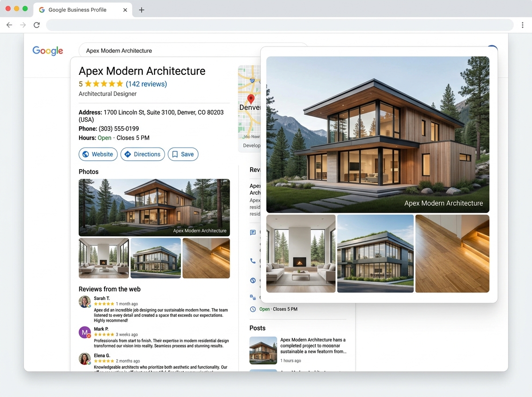Viewport: 532px width, 397px height.
Task: Open the browser three-dot menu
Action: [523, 25]
